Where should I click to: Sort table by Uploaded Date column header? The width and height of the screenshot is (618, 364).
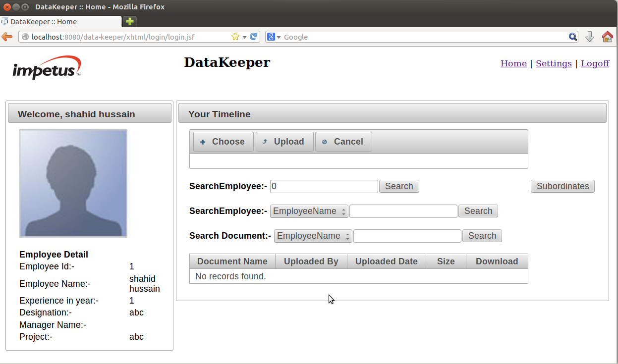point(386,261)
